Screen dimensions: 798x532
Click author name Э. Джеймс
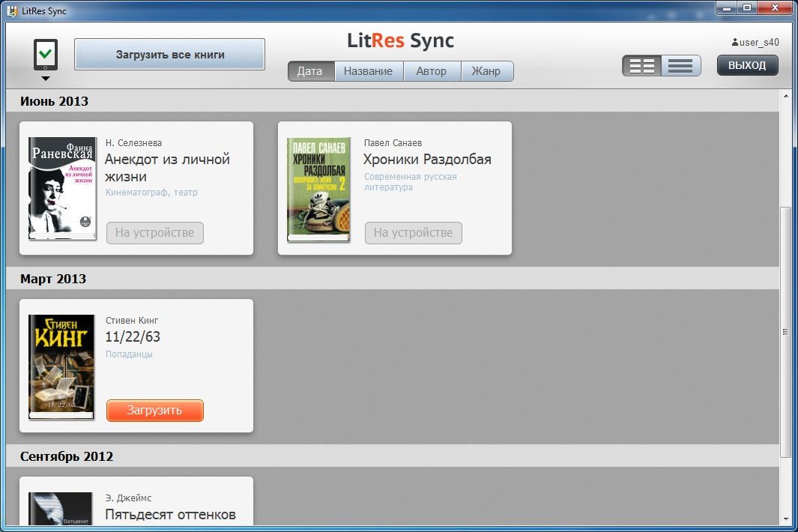(128, 498)
